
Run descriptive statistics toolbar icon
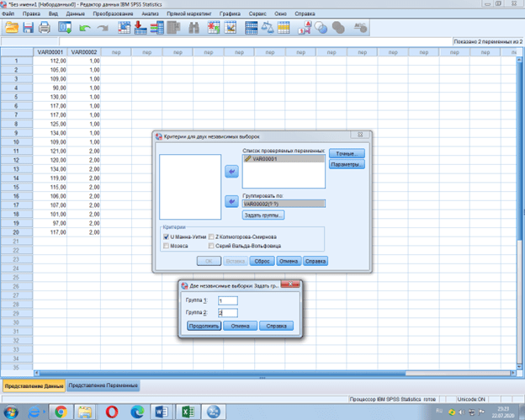point(173,28)
